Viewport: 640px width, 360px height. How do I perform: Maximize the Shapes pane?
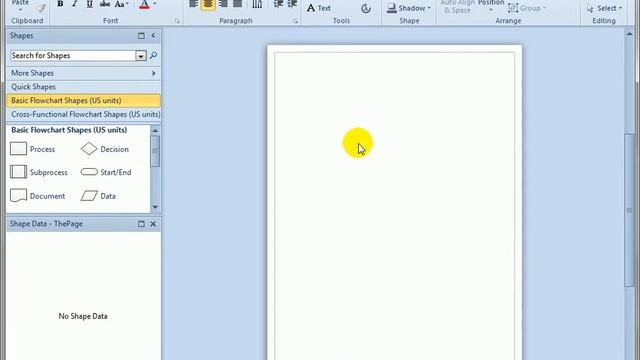pos(141,36)
